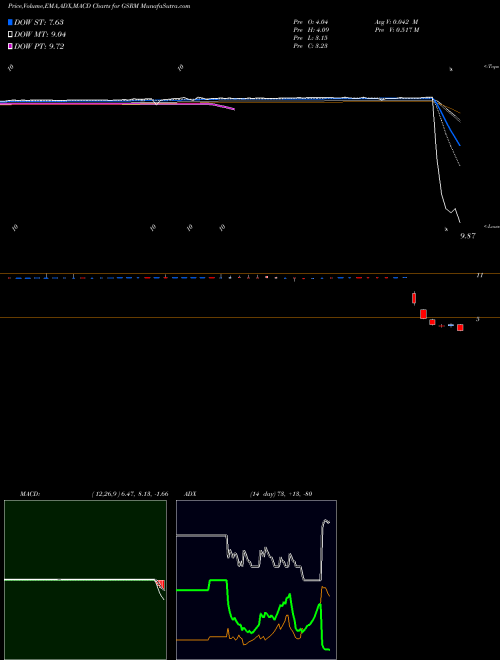This screenshot has height=660, width=500.
Task: Click the 'Pre H: 4.09' high value
Action: point(311,30)
